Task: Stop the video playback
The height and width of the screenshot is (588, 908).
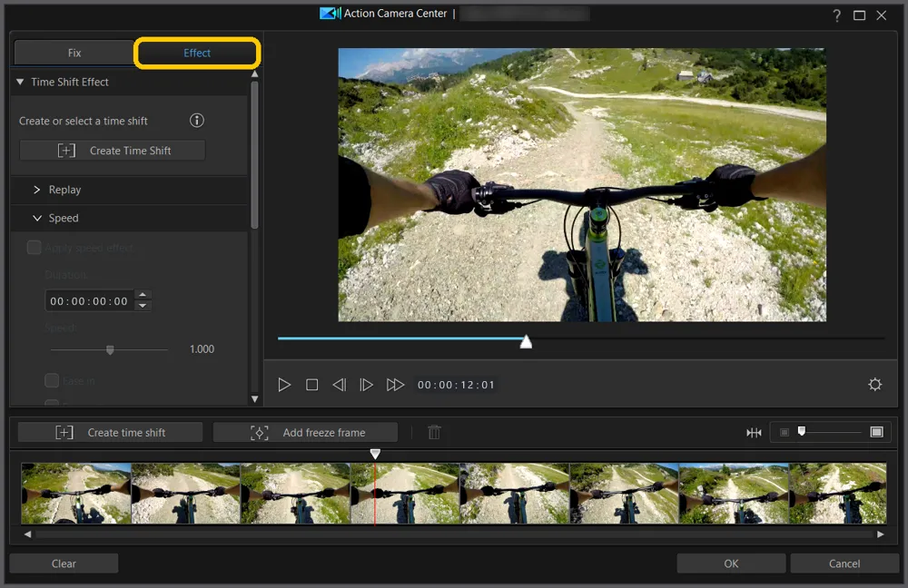Action: [312, 385]
